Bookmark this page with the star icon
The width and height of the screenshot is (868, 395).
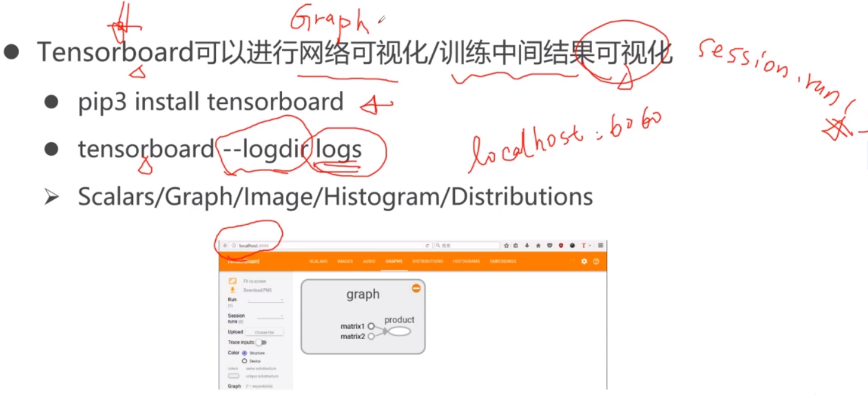pos(506,246)
